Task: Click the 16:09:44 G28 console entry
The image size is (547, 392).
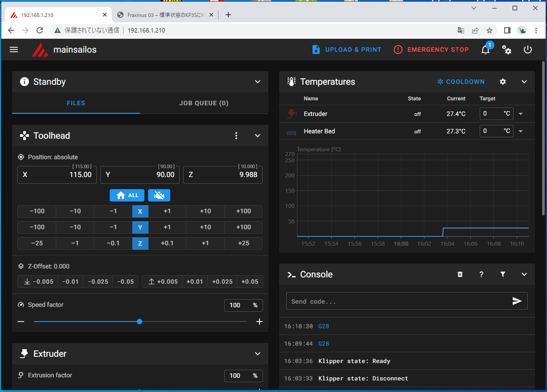Action: coord(324,344)
